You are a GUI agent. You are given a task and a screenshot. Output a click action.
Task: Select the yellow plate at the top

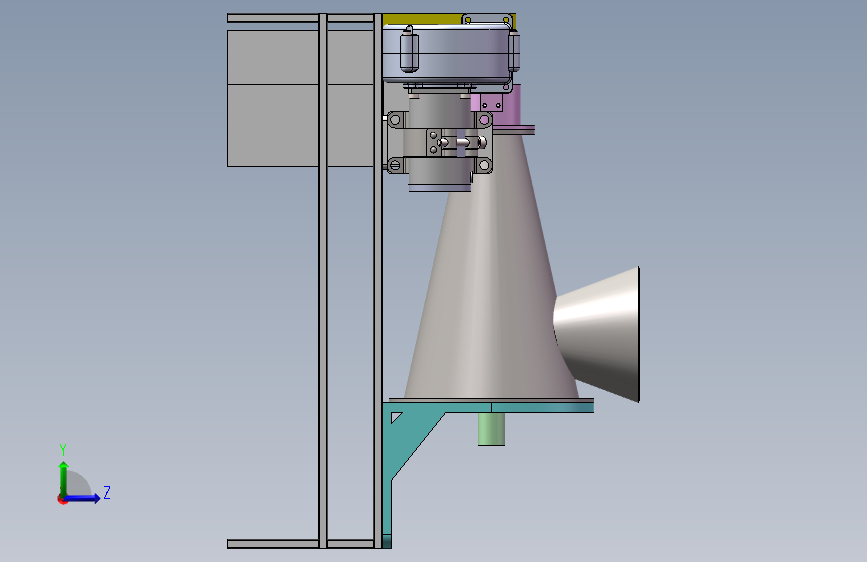tap(423, 19)
